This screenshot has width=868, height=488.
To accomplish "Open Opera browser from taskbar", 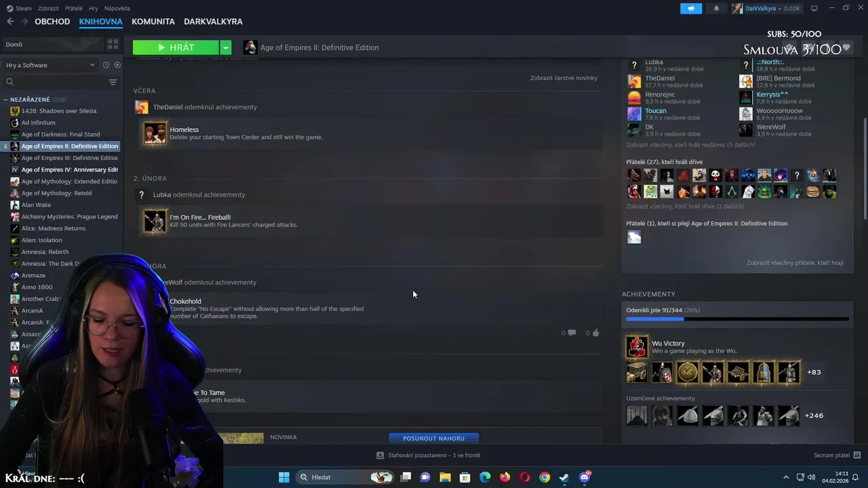I will click(525, 477).
